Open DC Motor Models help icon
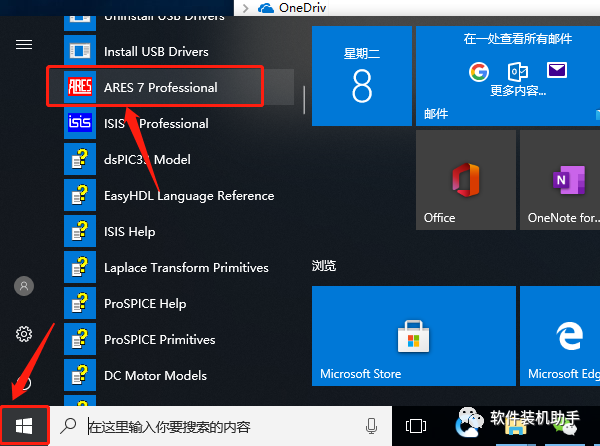Viewport: 600px width, 446px height. (80, 374)
